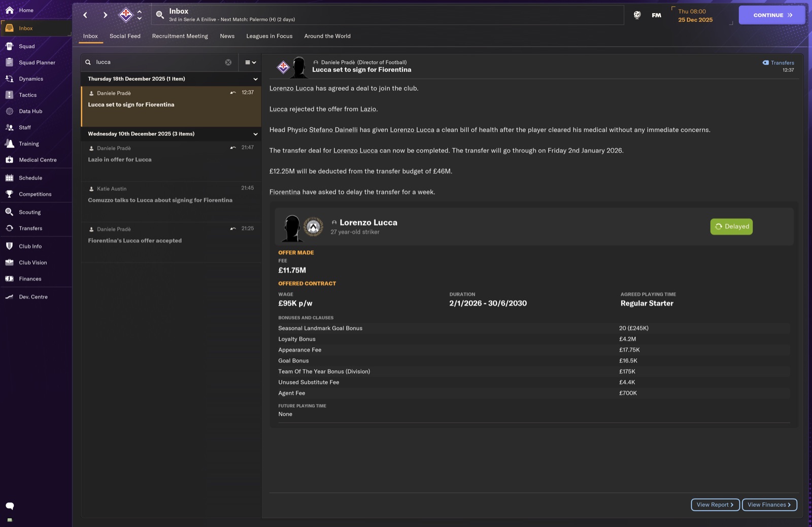The image size is (812, 527).
Task: Go back with the left arrow
Action: coord(85,15)
